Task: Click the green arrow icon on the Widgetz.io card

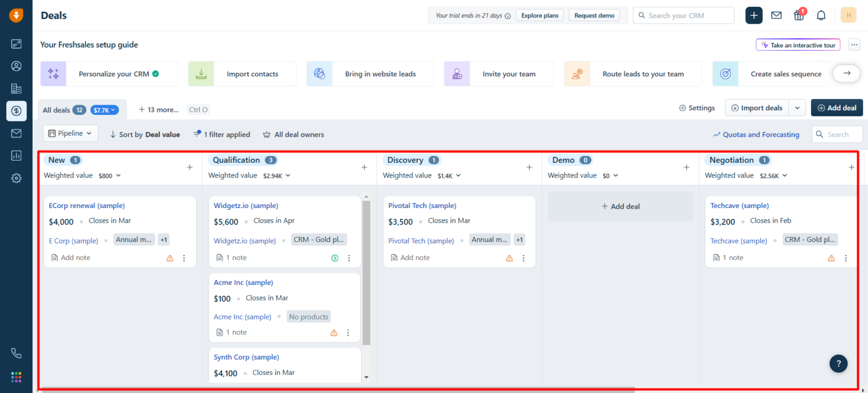Action: [x=335, y=258]
